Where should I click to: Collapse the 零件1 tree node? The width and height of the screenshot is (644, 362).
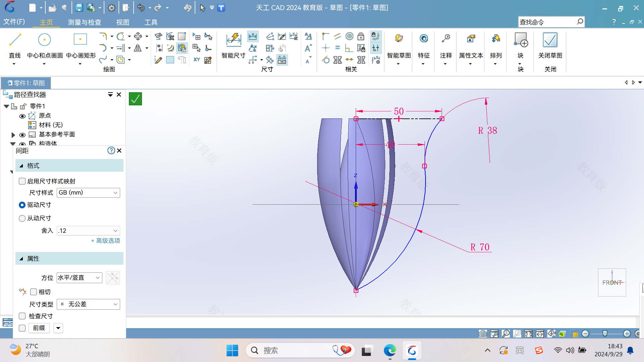(x=6, y=106)
